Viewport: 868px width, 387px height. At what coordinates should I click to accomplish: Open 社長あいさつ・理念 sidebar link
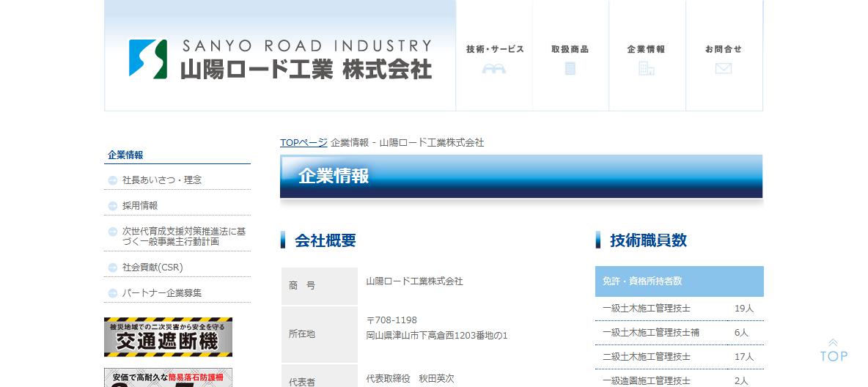pyautogui.click(x=161, y=180)
